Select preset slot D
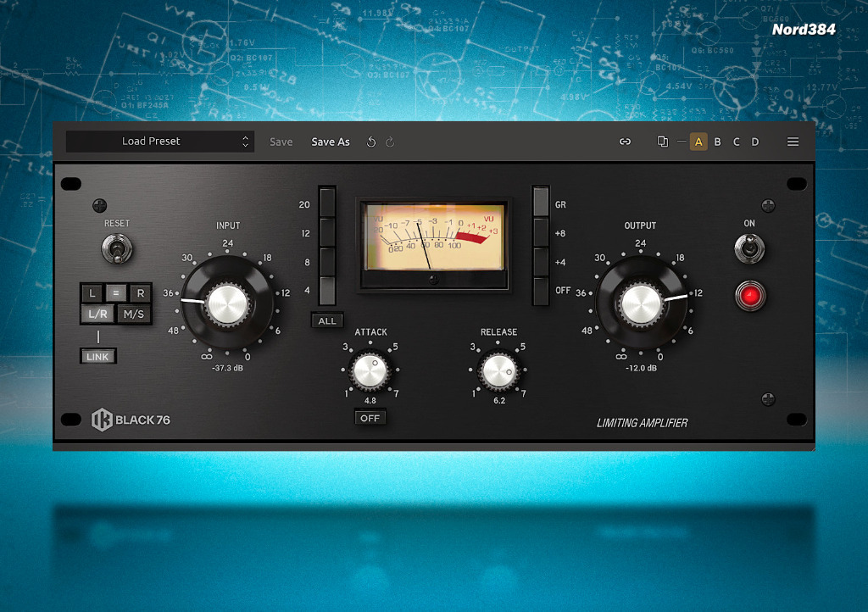868x612 pixels. pyautogui.click(x=755, y=142)
